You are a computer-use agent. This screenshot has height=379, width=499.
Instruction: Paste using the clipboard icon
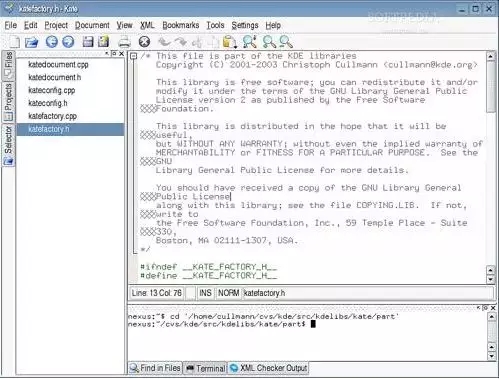click(x=229, y=42)
